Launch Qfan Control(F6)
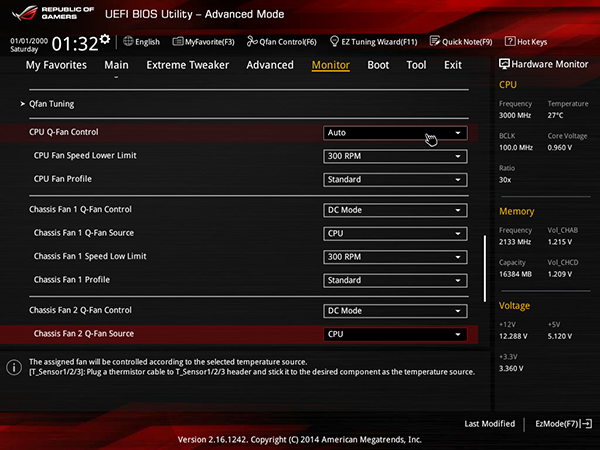 pos(282,41)
